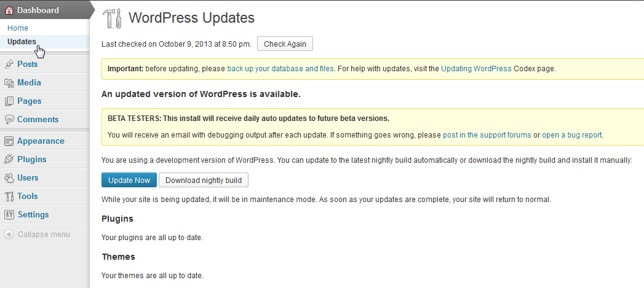Click the Pages icon in sidebar
Screen dimensions: 644x288
click(9, 101)
